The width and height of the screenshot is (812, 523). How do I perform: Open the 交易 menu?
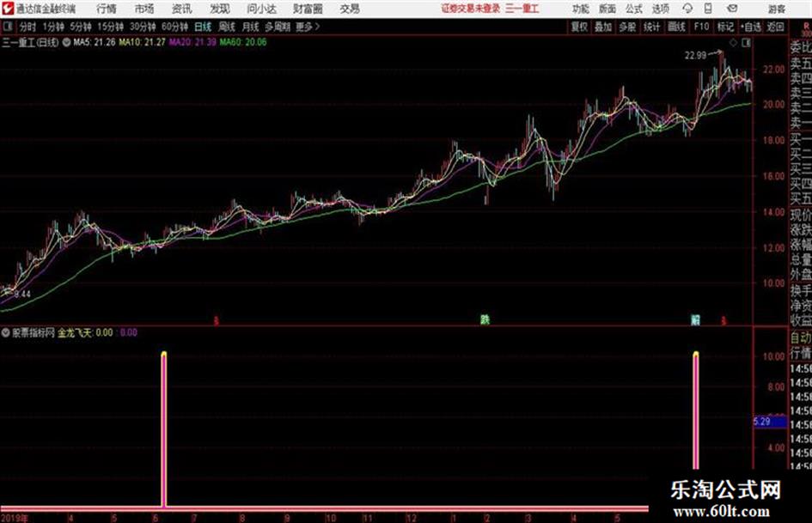pos(350,9)
